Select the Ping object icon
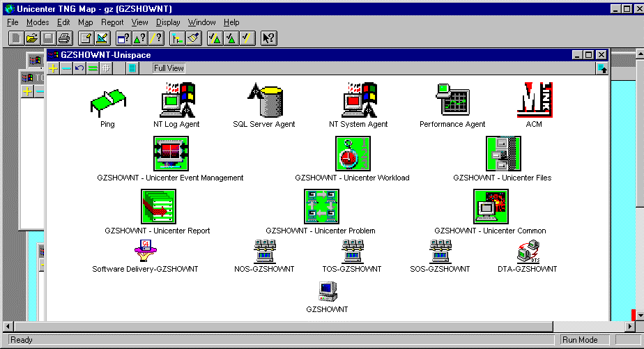This screenshot has width=644, height=349. click(108, 102)
